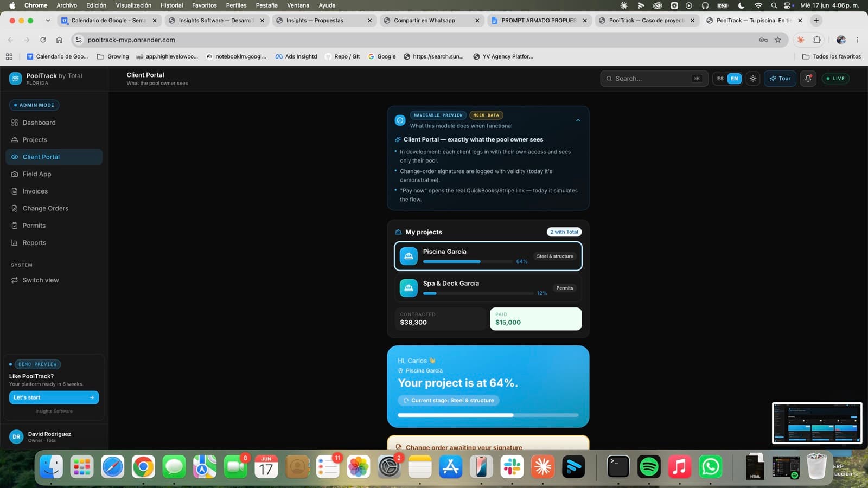Screen dimensions: 868x488
Task: Click the LIVE status badge
Action: [835, 79]
